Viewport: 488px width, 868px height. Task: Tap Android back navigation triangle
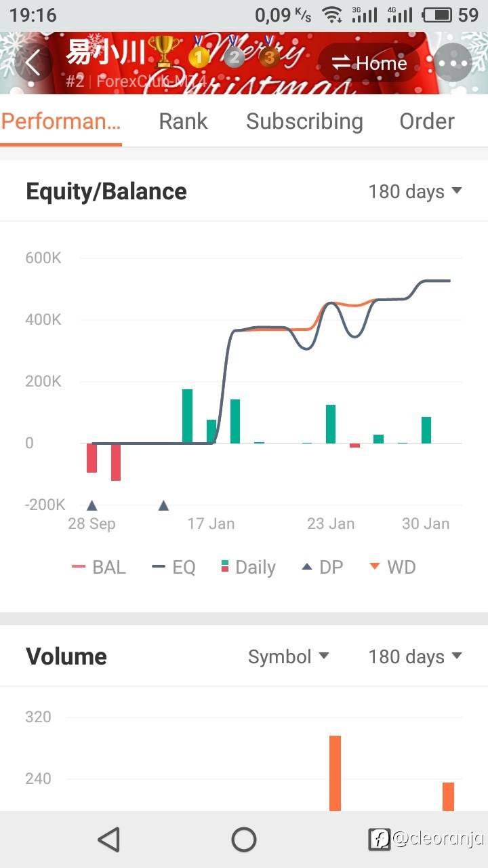coord(108,840)
